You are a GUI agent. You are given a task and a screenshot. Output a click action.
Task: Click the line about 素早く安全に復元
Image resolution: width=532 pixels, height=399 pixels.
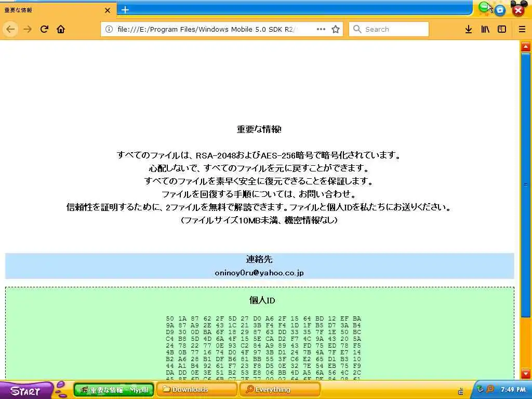coord(259,181)
